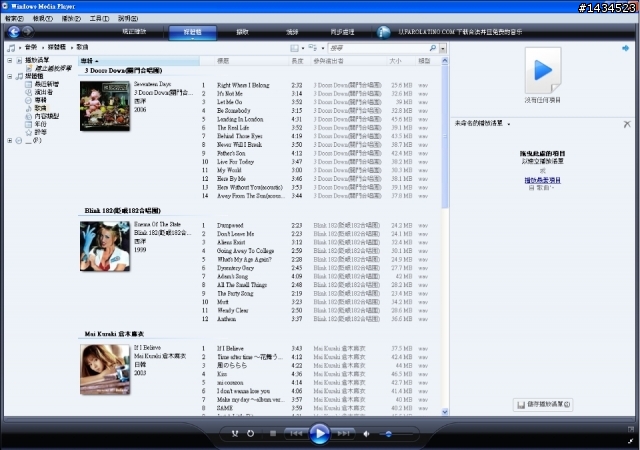Click the Next track button
Image resolution: width=640 pixels, height=450 pixels.
(x=343, y=434)
